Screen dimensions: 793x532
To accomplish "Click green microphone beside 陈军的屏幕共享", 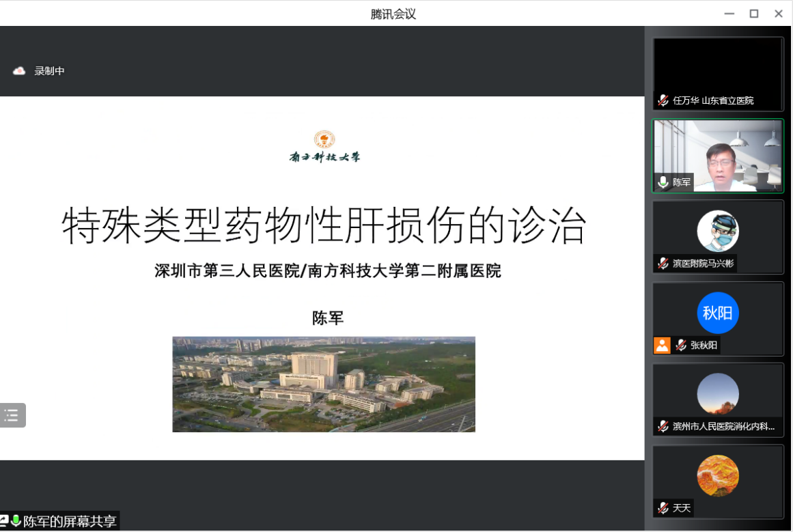I will tap(16, 521).
